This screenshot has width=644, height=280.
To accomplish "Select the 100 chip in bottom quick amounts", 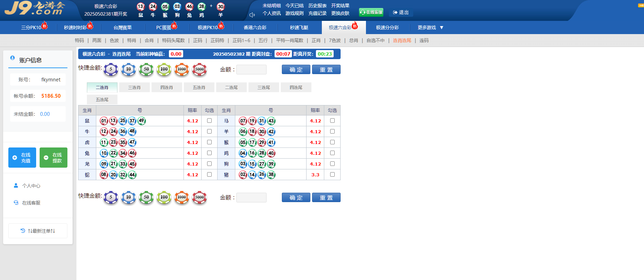I will tap(164, 197).
